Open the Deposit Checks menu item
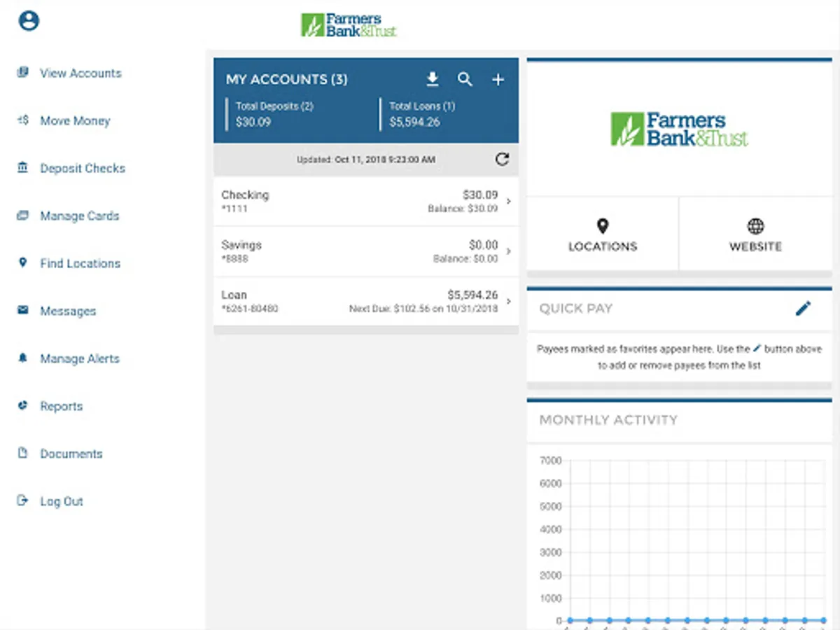Screen dimensions: 840x630 (x=83, y=168)
